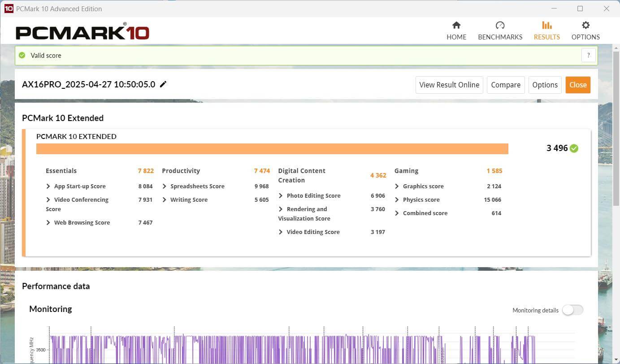620x364 pixels.
Task: Click the orange PCMark 10 Extended score bar
Action: [272, 149]
